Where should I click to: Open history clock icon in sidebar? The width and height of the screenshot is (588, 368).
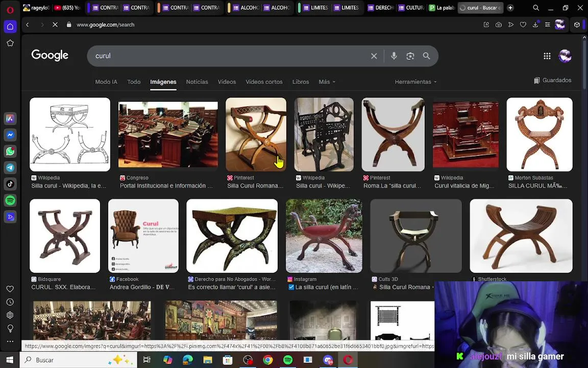(10, 302)
